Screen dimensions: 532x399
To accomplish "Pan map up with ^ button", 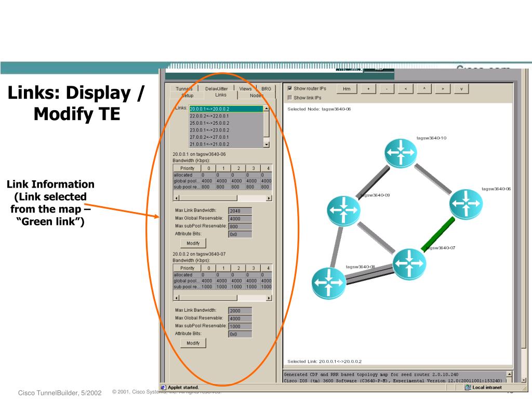I will (424, 89).
